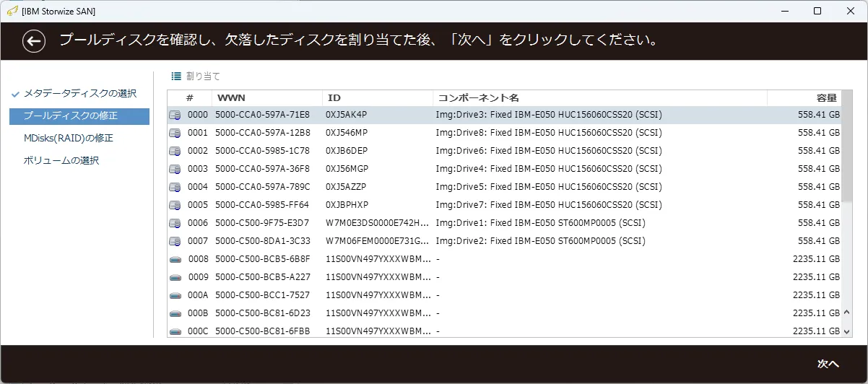Select WWN 5000-CCA0-597A-71E8
Screen dimensions: 868x384
tap(262, 115)
